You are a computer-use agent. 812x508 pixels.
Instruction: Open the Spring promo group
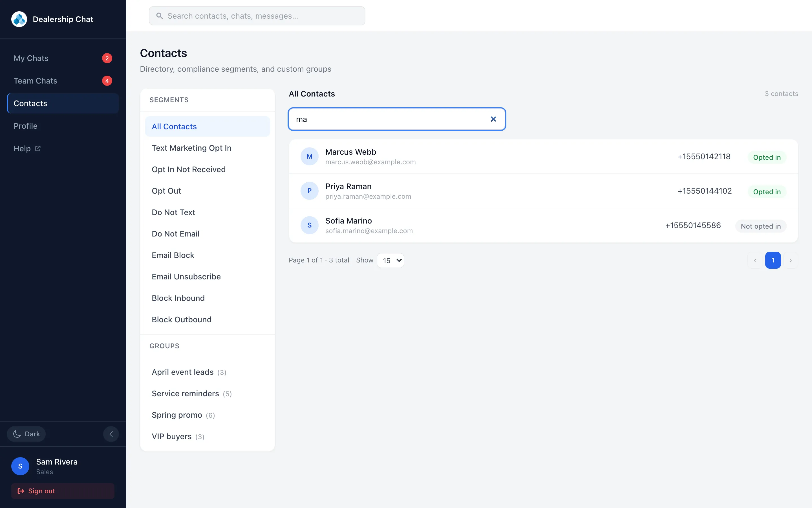207,415
